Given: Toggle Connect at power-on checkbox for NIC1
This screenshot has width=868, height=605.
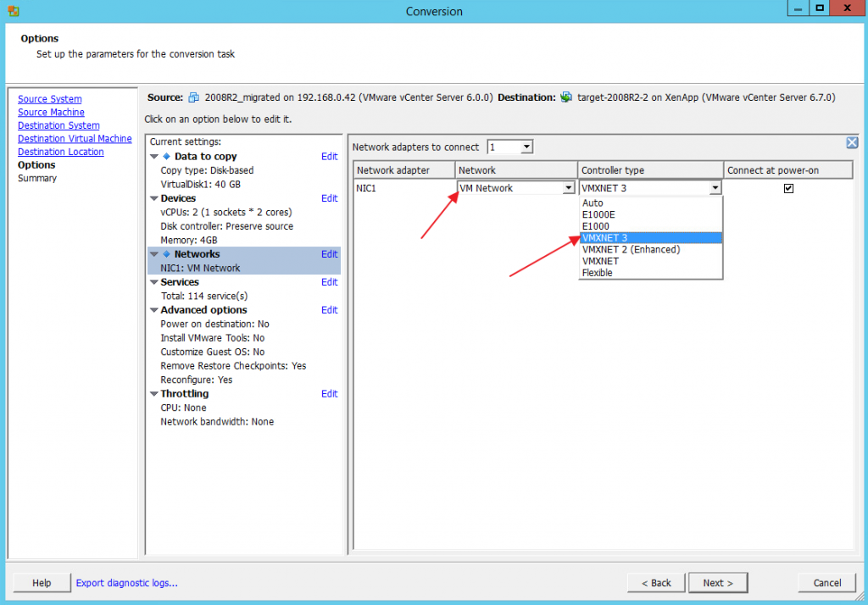Looking at the screenshot, I should pyautogui.click(x=788, y=188).
